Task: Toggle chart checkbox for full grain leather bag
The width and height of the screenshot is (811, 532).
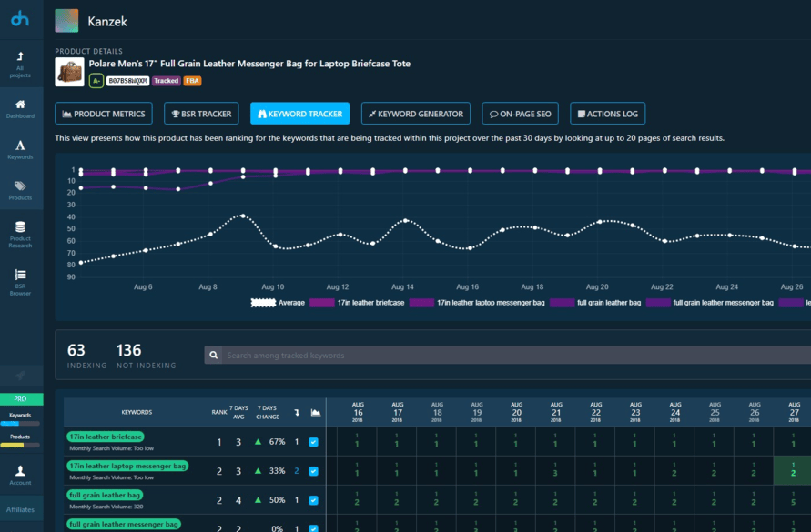Action: (313, 500)
